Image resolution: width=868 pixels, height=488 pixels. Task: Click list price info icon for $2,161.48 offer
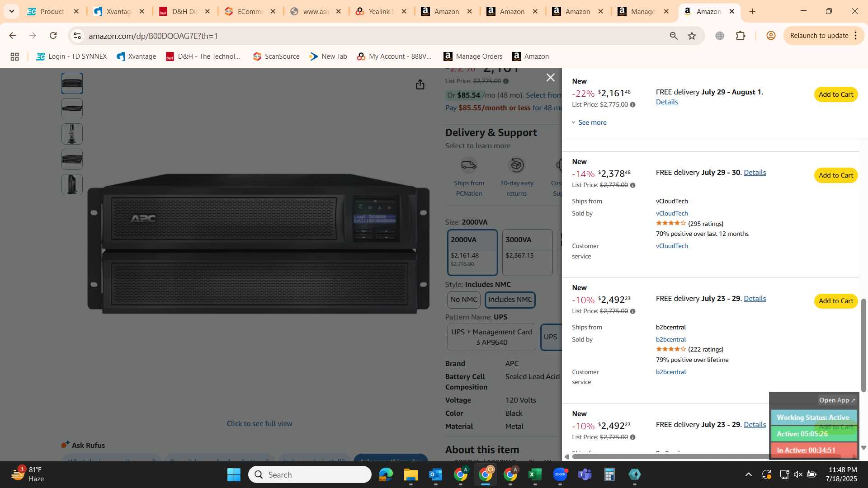point(632,105)
